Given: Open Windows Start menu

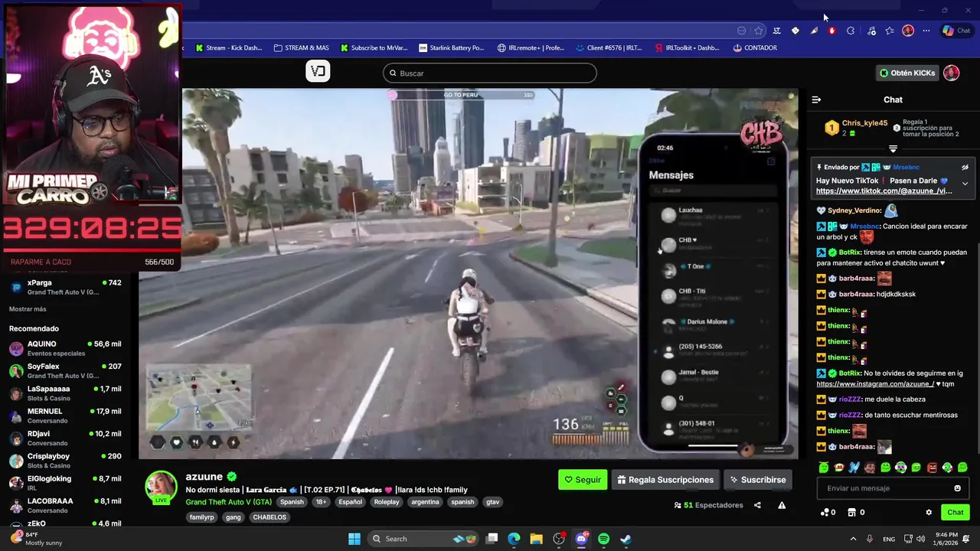Looking at the screenshot, I should (x=354, y=539).
